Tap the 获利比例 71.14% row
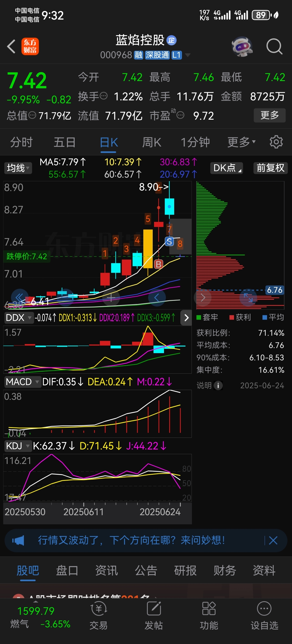This screenshot has width=292, height=644. (240, 333)
